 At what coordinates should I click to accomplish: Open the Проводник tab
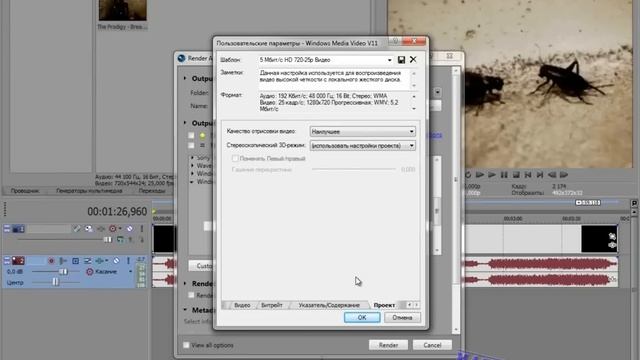click(x=25, y=191)
